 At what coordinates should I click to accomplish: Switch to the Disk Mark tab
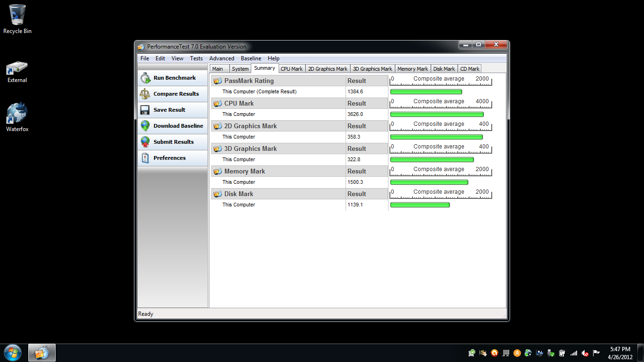tap(444, 69)
